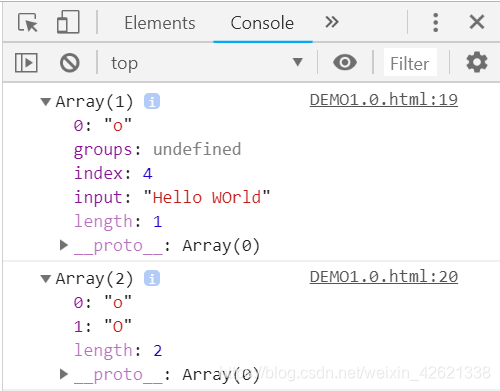Open the DevTools three-dot customize menu

435,22
